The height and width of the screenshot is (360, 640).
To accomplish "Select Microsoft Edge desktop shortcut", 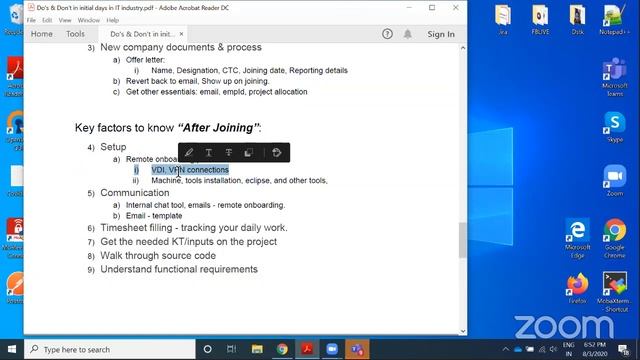I will [x=578, y=238].
